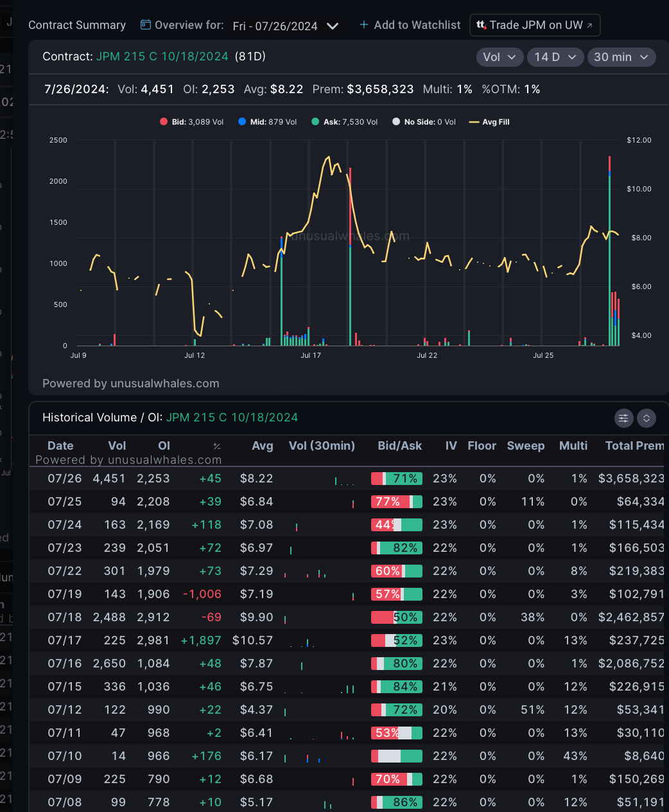Toggle Avg Fill line in chart legend

489,122
